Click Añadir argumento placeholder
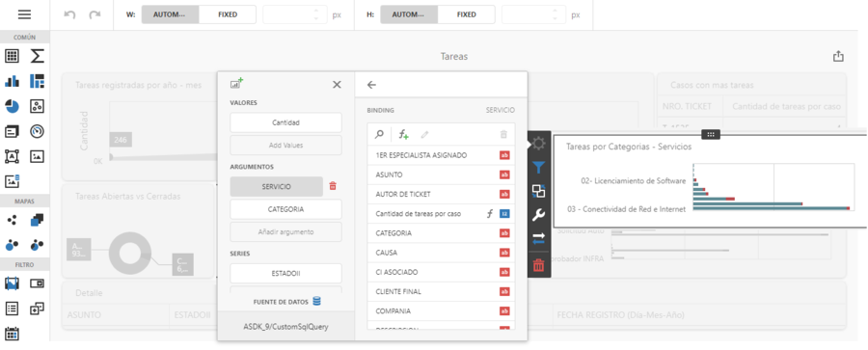The height and width of the screenshot is (350, 868). tap(285, 232)
